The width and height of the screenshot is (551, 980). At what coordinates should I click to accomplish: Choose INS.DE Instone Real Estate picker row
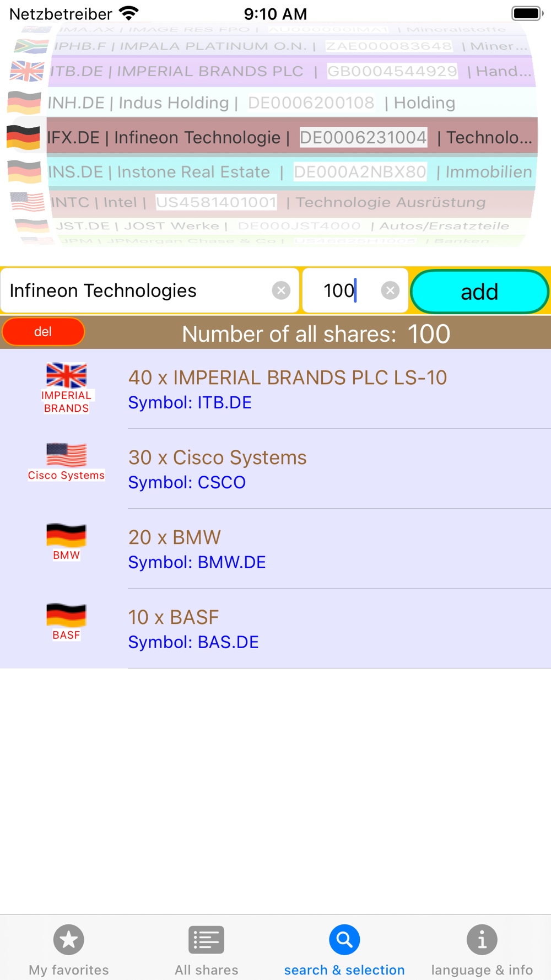click(x=272, y=172)
